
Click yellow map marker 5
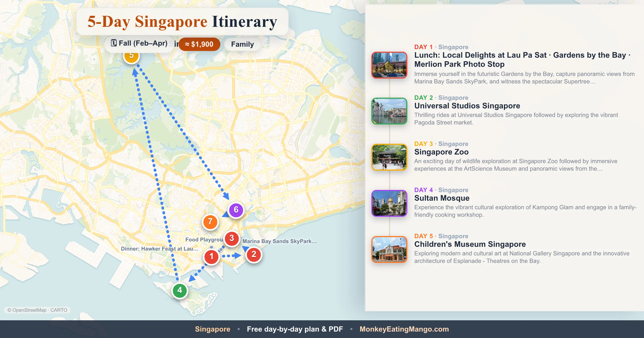point(131,57)
